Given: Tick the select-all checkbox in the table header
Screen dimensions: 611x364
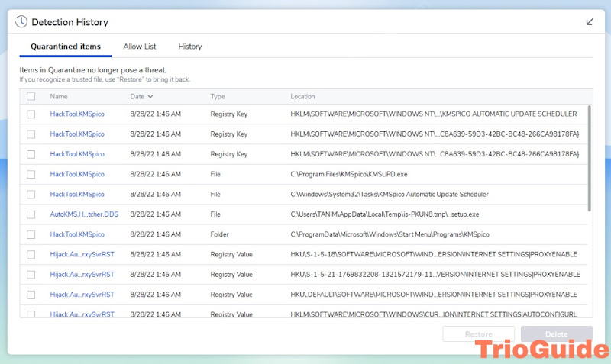Looking at the screenshot, I should point(31,96).
